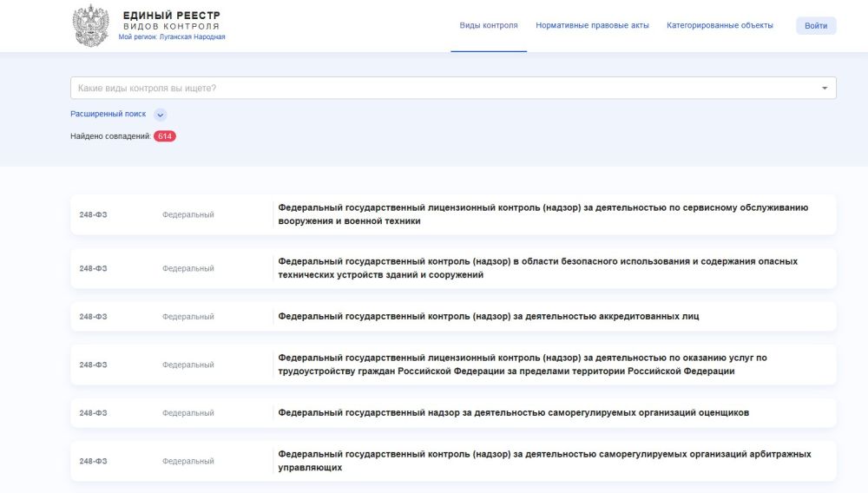
Task: Click the Russian coat of arms logo
Action: pyautogui.click(x=90, y=25)
